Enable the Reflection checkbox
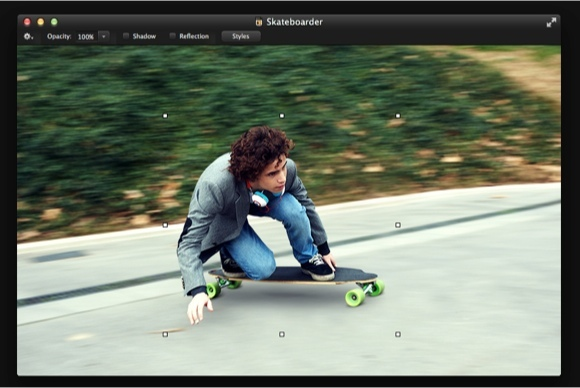580x388 pixels. (x=172, y=36)
